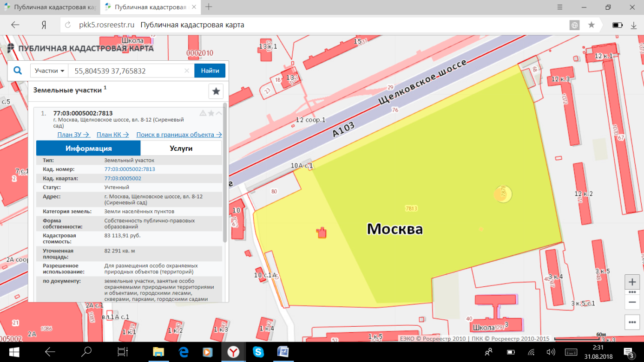Image resolution: width=644 pixels, height=362 pixels.
Task: Zoom in the map with plus button
Action: click(632, 282)
